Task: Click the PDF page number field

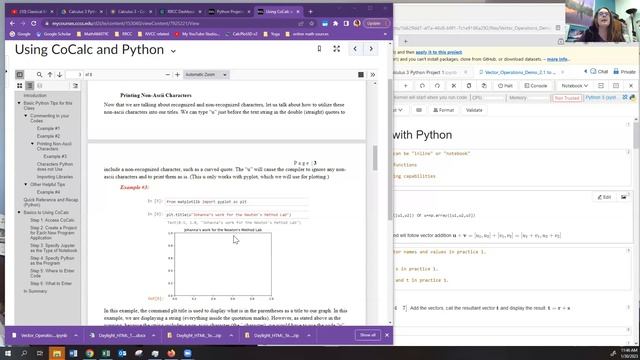Action: [74, 75]
